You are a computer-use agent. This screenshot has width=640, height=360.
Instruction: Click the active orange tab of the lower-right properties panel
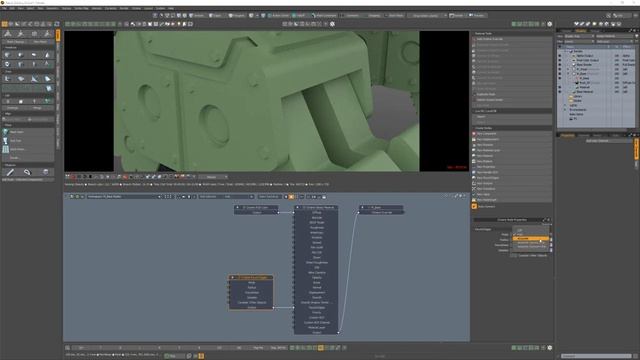(x=567, y=135)
